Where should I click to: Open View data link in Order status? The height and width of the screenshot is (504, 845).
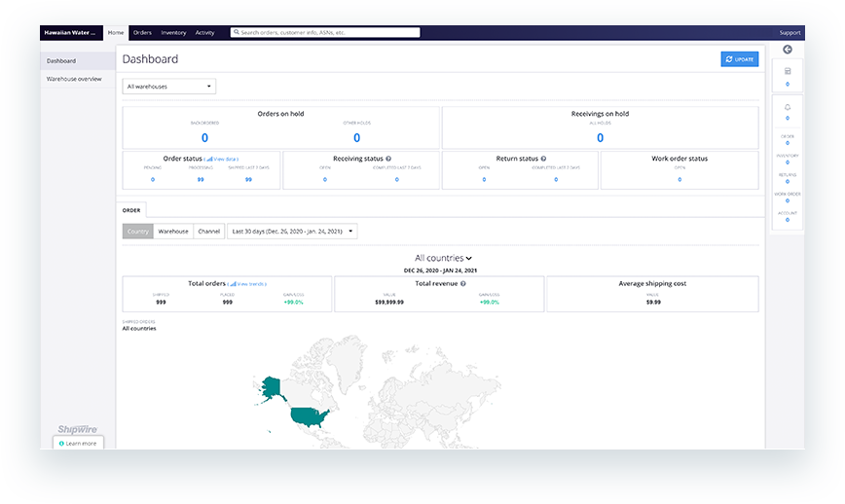pyautogui.click(x=221, y=158)
